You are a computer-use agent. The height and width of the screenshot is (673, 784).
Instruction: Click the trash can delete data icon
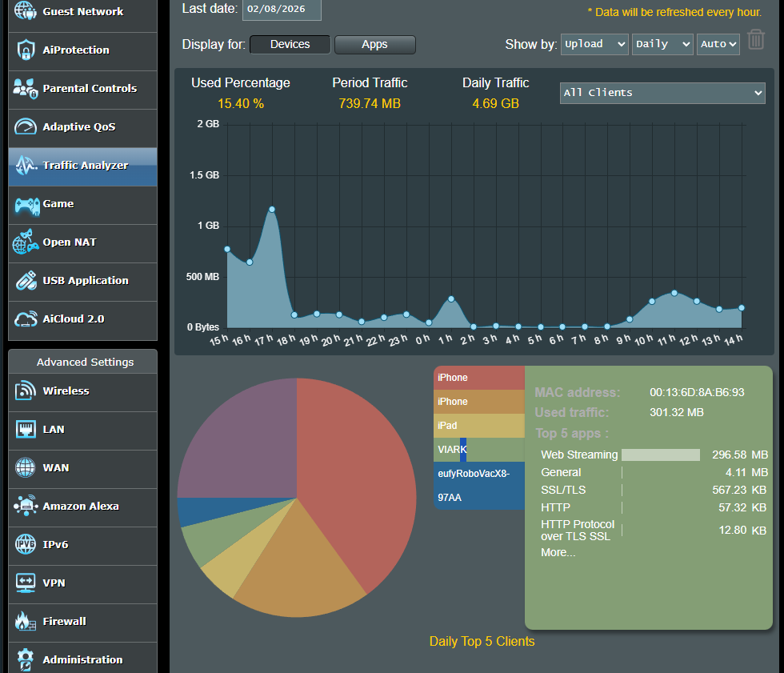[x=755, y=39]
